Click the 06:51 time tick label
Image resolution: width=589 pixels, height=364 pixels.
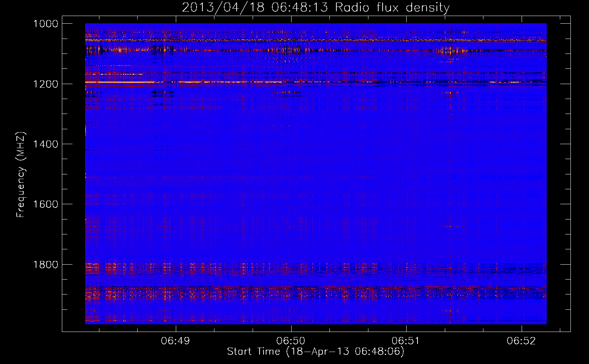pyautogui.click(x=406, y=341)
